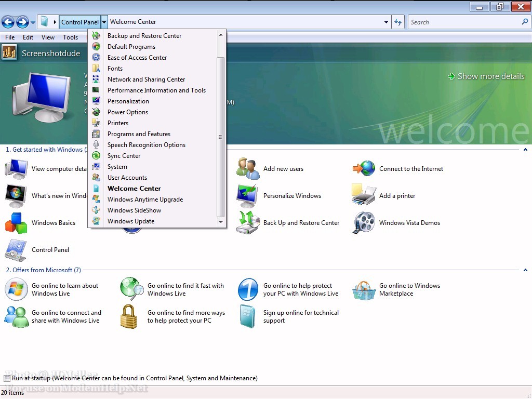This screenshot has height=399, width=532.
Task: Click the Screenshotdude user account picture
Action: click(x=9, y=52)
